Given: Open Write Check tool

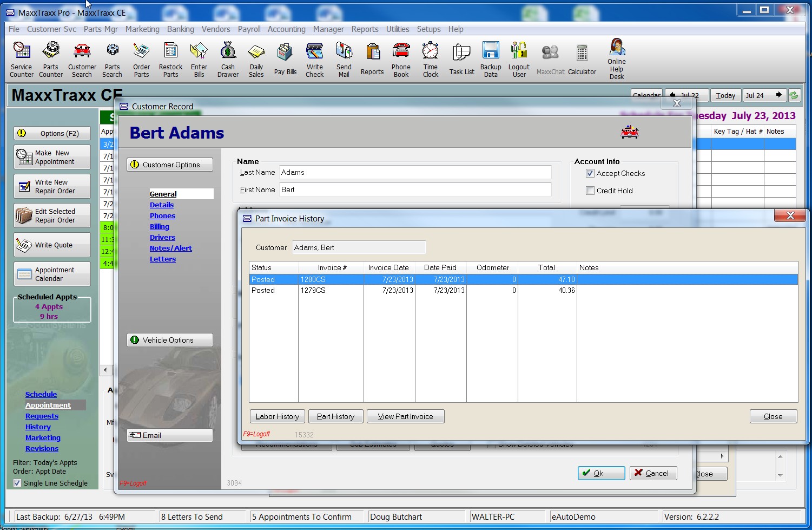Looking at the screenshot, I should coord(315,60).
